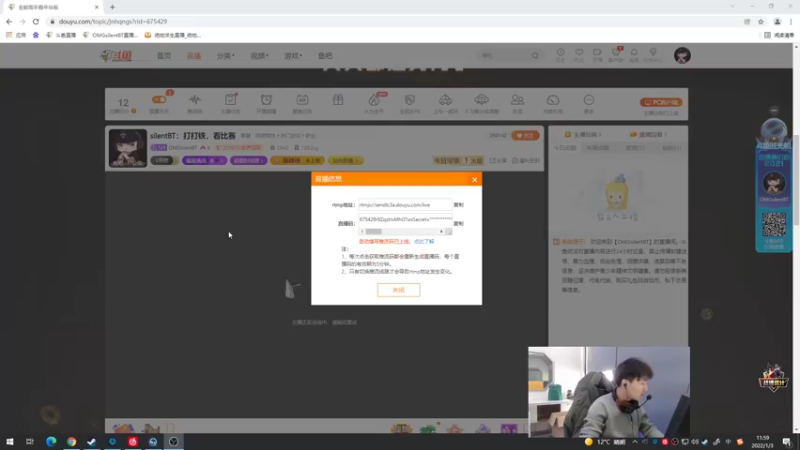Screen dimensions: 800x450
Task: Click the scrollbar left arrow in stream code
Action: 362,232
